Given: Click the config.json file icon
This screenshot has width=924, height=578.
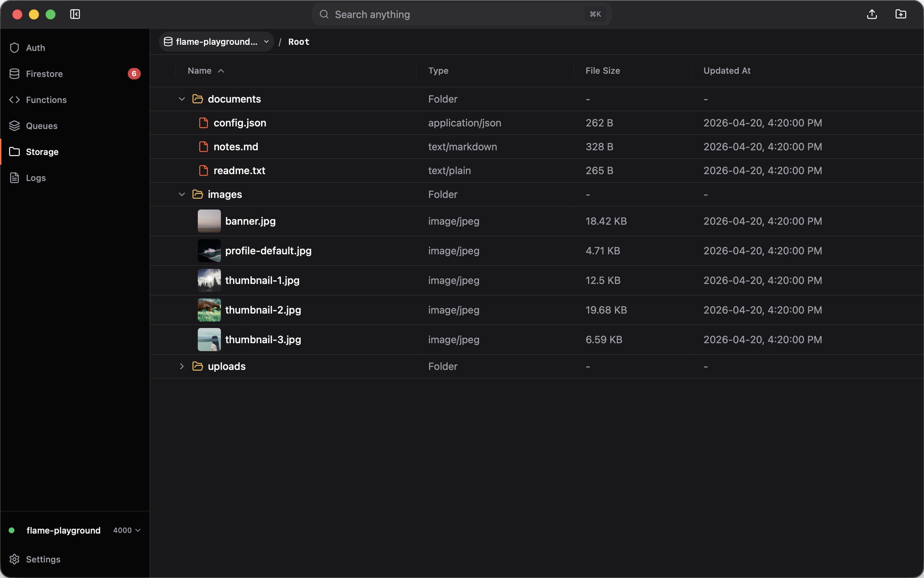Looking at the screenshot, I should click(204, 123).
